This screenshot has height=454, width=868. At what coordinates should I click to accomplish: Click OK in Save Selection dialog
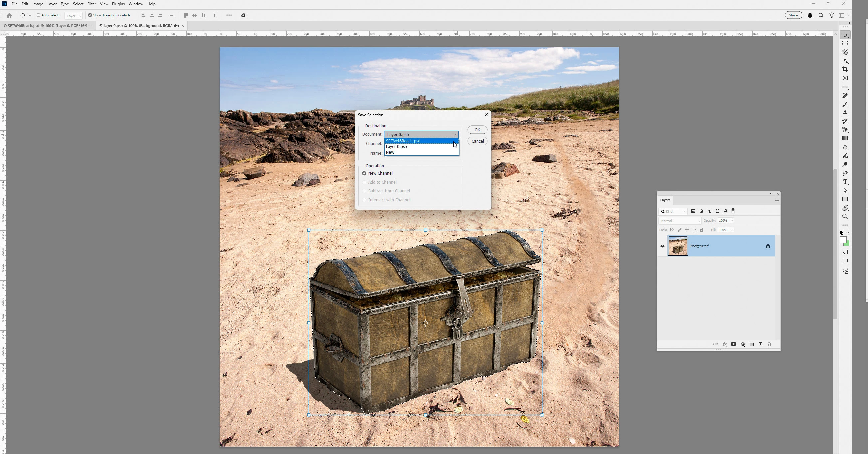point(477,130)
